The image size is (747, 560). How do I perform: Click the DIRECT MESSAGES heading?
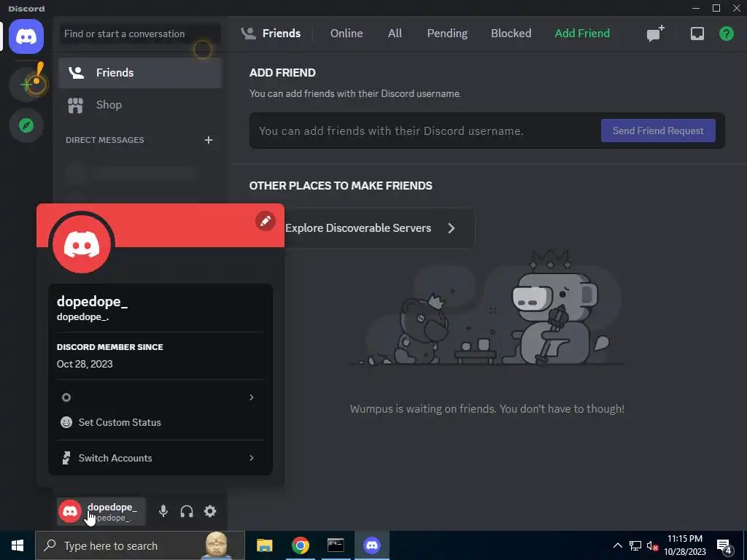105,140
